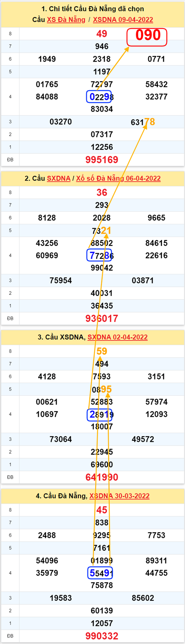Click the orange highlighted 21 in 7321
The image size is (185, 644).
tap(106, 230)
